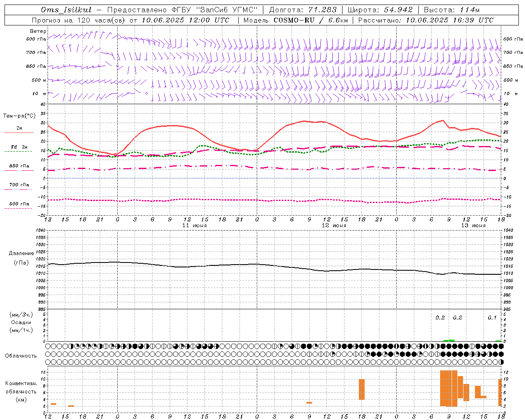Click the 13 июня date label
This screenshot has height=420, width=525.
pyautogui.click(x=473, y=226)
